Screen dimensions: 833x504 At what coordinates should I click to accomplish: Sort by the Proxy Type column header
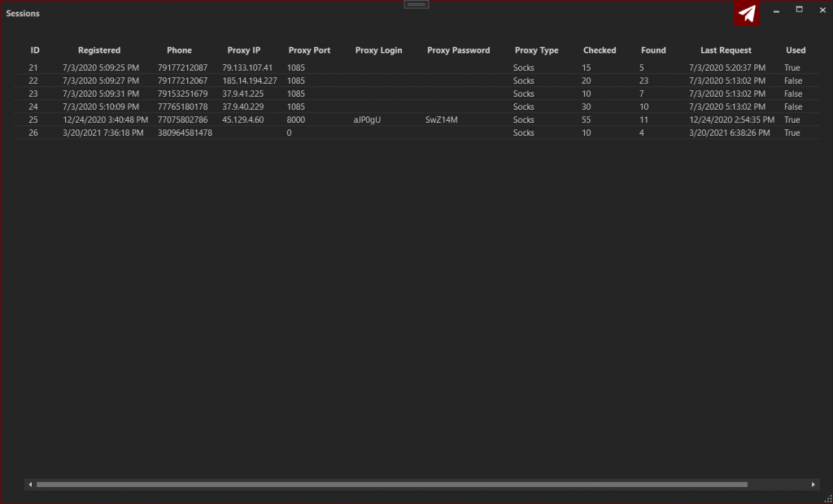(x=537, y=50)
